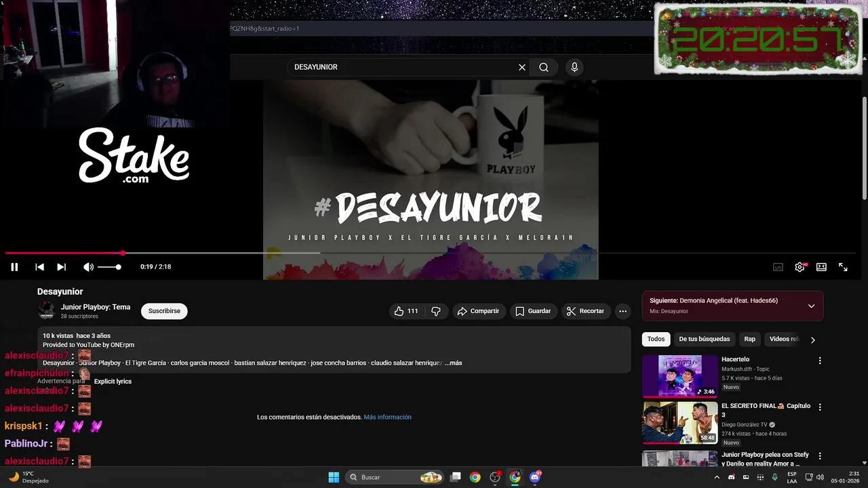This screenshot has width=868, height=488.
Task: Click Junior Playboy channel avatar
Action: [46, 311]
